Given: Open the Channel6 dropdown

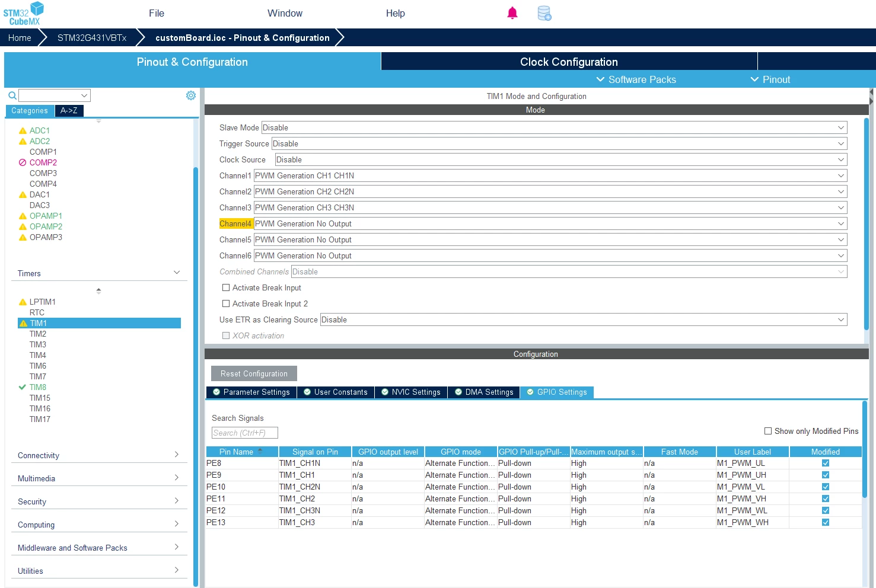Looking at the screenshot, I should click(x=550, y=255).
